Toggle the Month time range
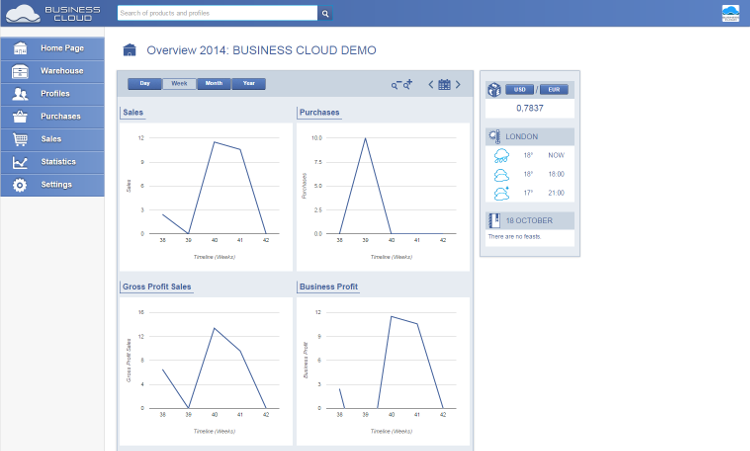Screen dimensions: 750x451 tap(214, 84)
